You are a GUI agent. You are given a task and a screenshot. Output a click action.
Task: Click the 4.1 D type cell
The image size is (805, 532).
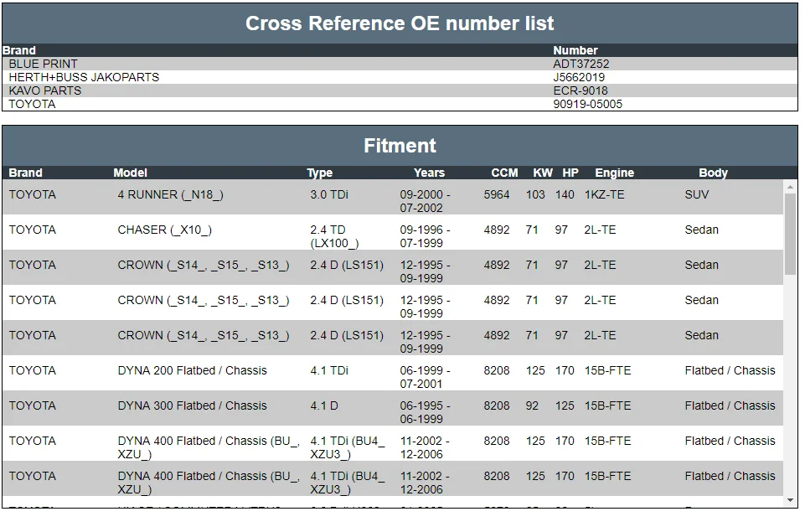point(324,405)
